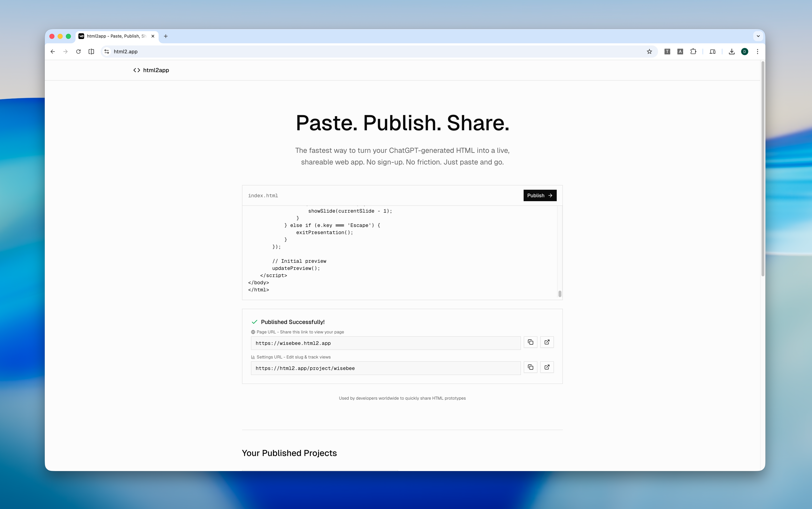Image resolution: width=812 pixels, height=509 pixels.
Task: Select the html2app browser tab
Action: pos(114,36)
